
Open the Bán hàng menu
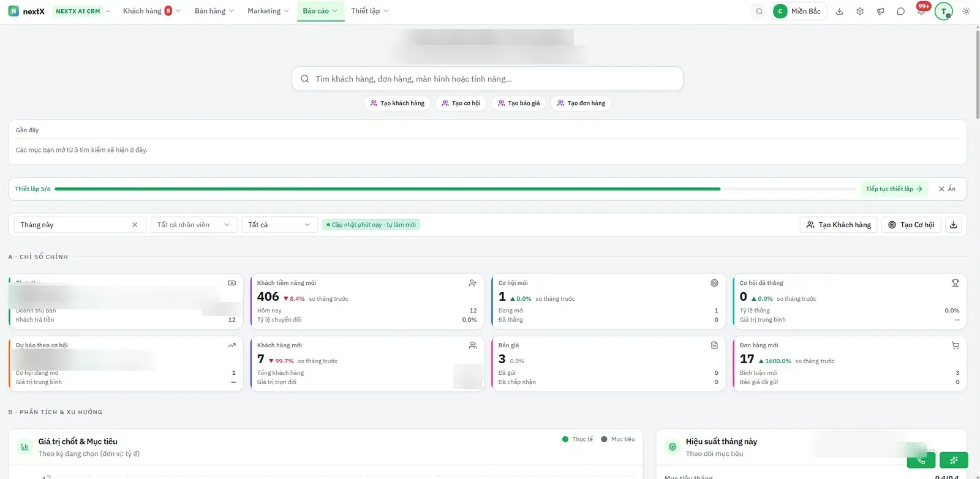214,11
